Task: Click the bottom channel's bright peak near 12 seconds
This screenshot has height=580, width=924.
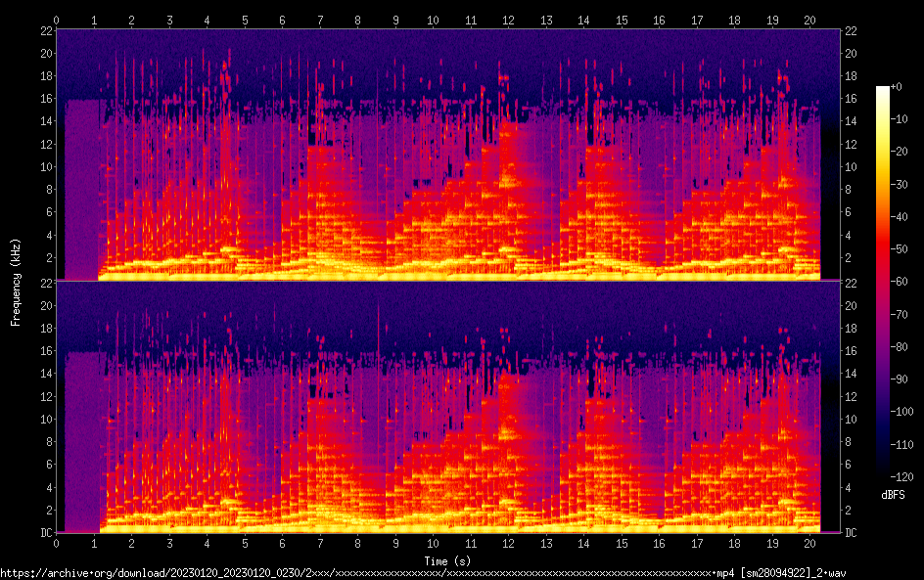Action: point(507,428)
